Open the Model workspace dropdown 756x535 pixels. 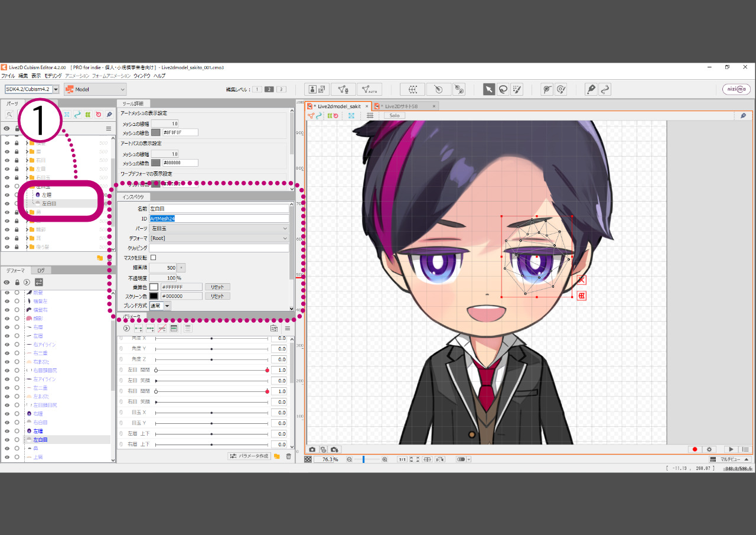click(95, 89)
